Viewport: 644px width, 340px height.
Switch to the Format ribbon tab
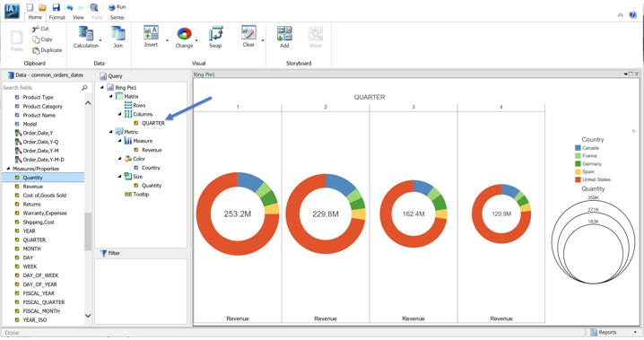coord(57,17)
